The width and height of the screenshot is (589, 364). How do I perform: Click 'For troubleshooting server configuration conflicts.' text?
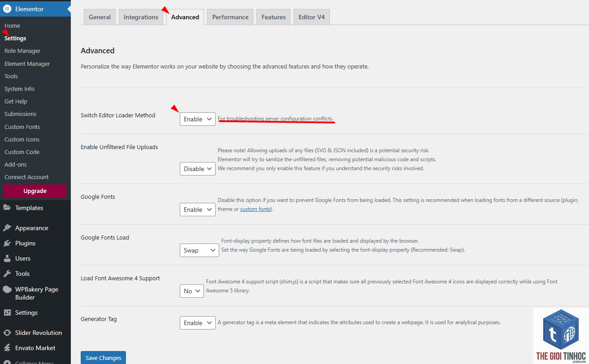tap(276, 119)
